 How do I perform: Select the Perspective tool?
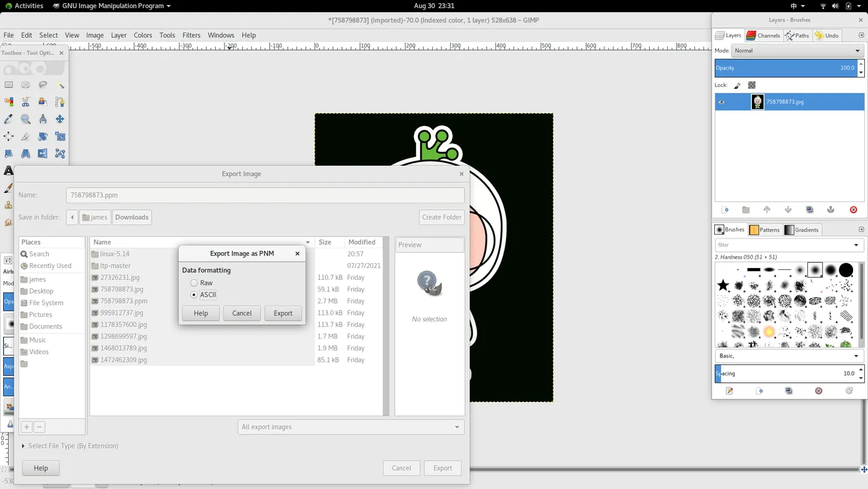click(25, 153)
